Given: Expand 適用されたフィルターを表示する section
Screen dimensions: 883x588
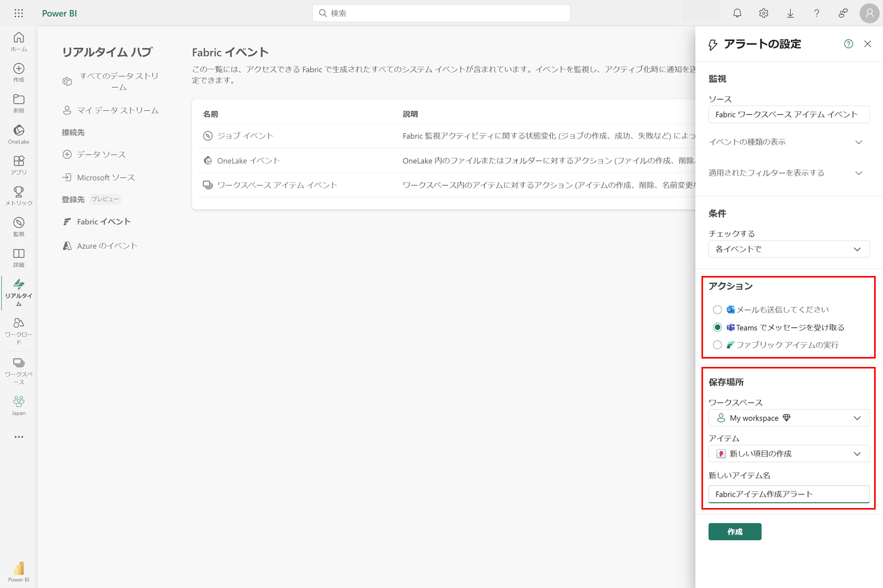Looking at the screenshot, I should pos(785,173).
